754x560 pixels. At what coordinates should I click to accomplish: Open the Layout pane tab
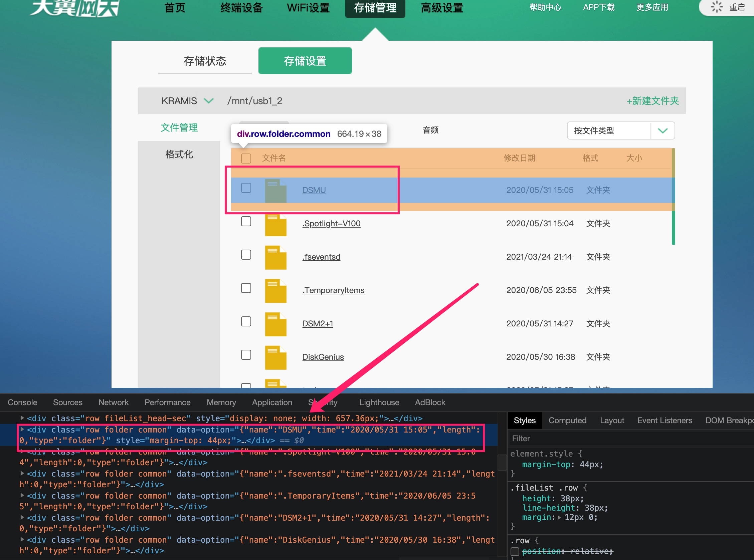point(612,421)
